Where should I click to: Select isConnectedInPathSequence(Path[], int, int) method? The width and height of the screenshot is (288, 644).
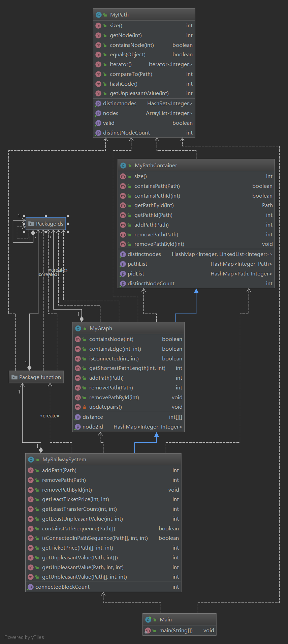point(103,538)
